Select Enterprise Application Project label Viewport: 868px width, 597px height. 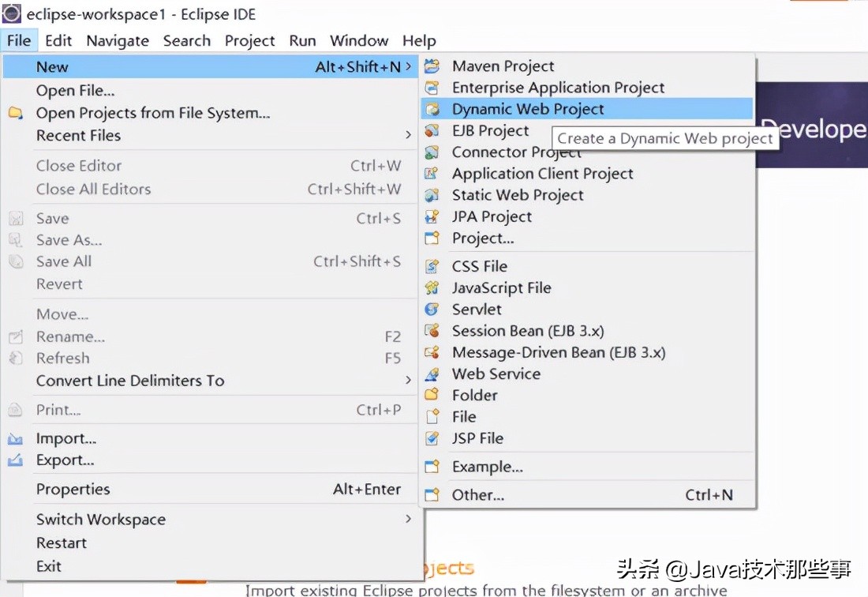(x=559, y=88)
